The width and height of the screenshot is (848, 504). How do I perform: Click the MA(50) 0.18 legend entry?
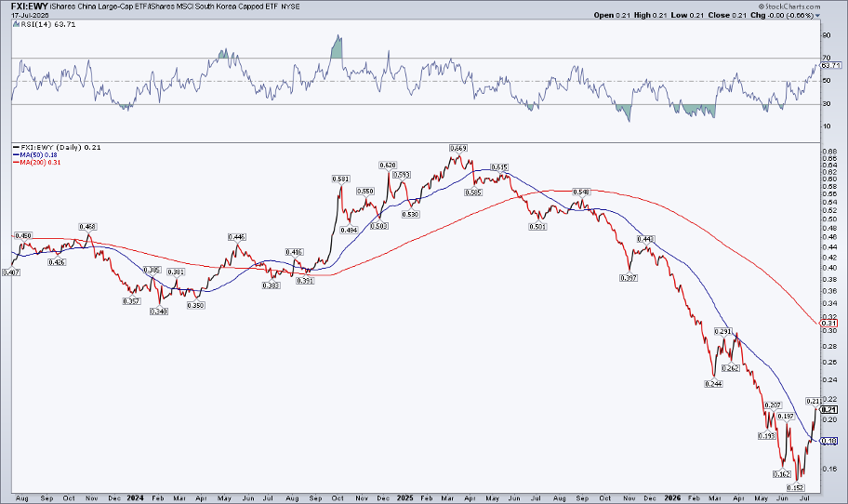click(35, 154)
